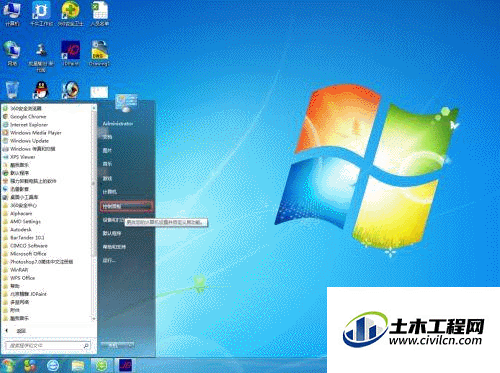Viewport: 500px width, 373px height.
Task: Launch XPS Viewer from programs list
Action: click(22, 157)
